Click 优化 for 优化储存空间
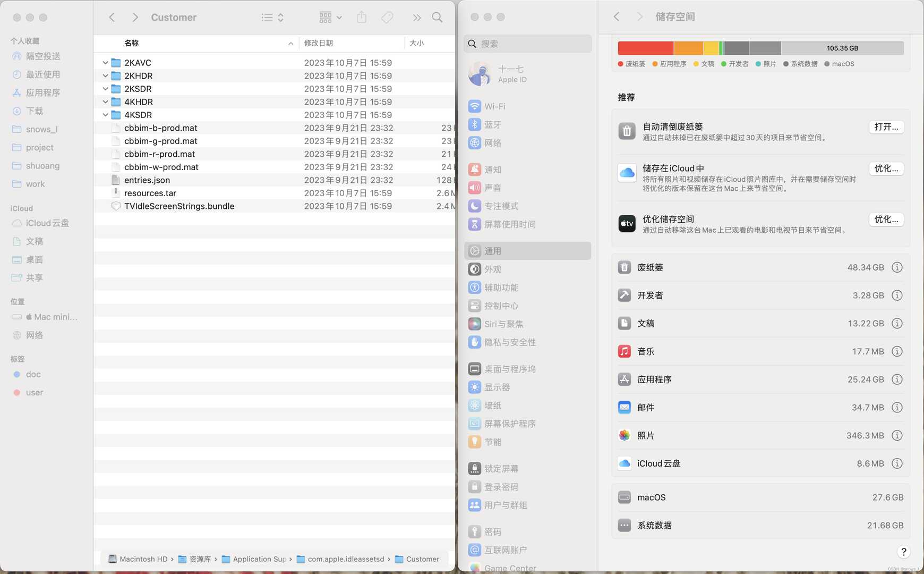 pyautogui.click(x=886, y=220)
